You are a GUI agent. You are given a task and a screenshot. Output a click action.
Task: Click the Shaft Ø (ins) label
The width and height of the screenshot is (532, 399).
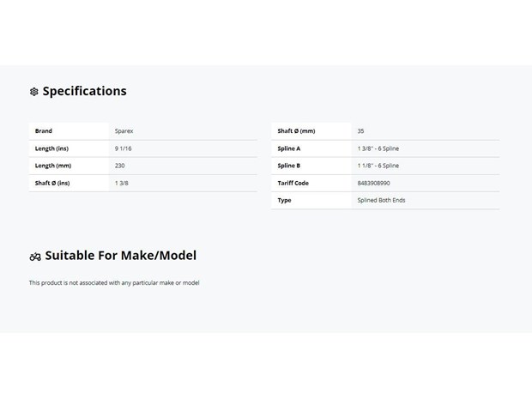[x=52, y=184]
